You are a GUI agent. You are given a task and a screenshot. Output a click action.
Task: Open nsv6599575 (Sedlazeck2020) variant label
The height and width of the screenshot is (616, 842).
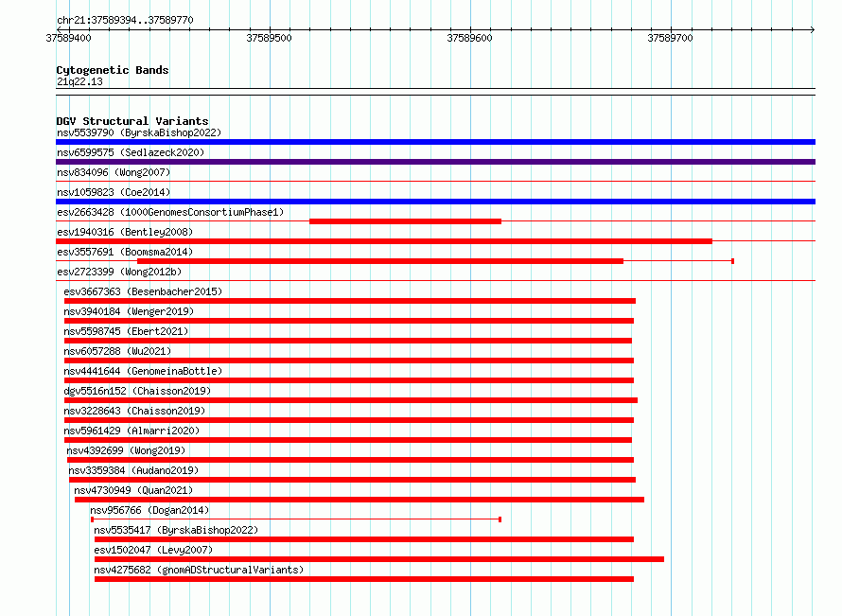(x=131, y=152)
